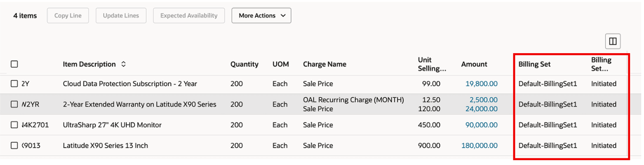Select the 2-Year Extended Warranty row checkbox
The height and width of the screenshot is (165, 644).
(x=14, y=104)
